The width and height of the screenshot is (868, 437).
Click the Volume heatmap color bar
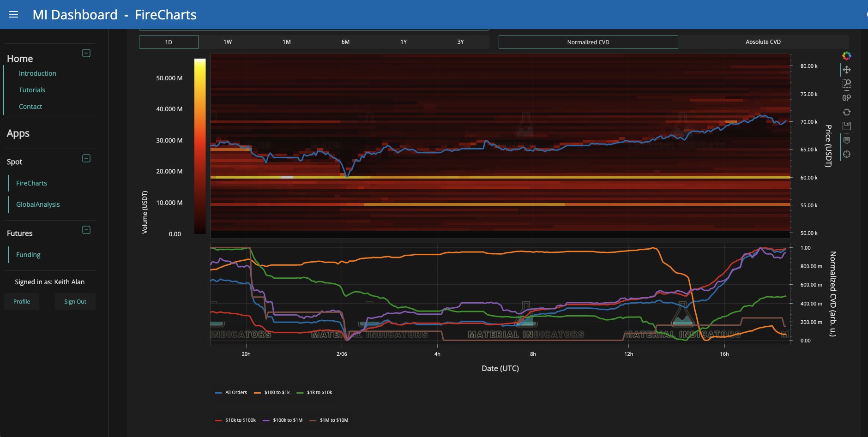point(200,146)
